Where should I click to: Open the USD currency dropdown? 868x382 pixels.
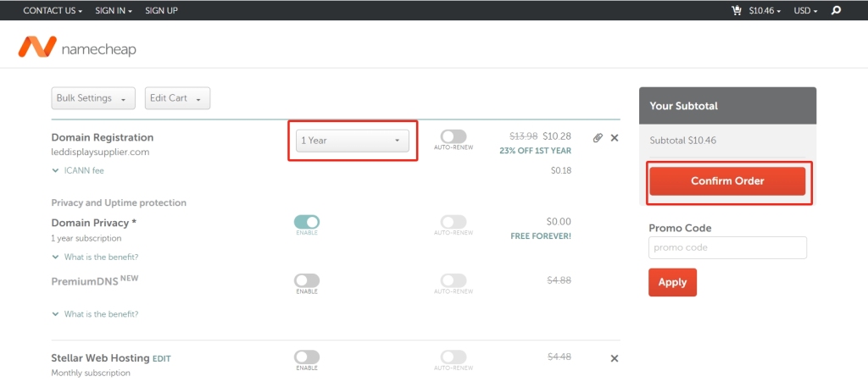click(x=805, y=10)
